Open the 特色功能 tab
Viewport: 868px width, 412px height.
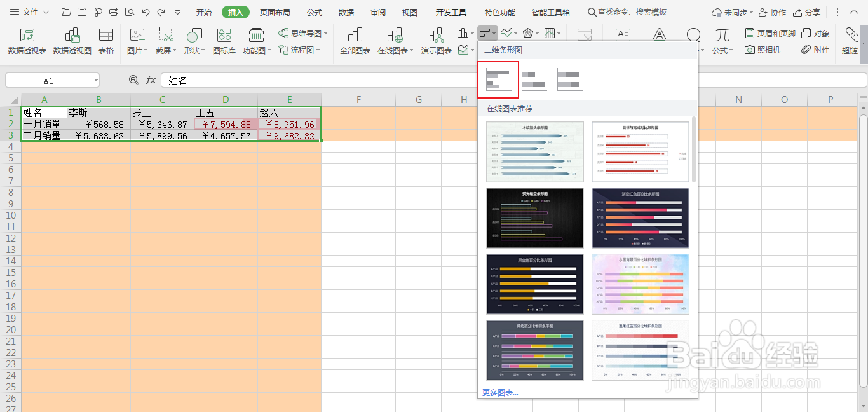click(500, 12)
